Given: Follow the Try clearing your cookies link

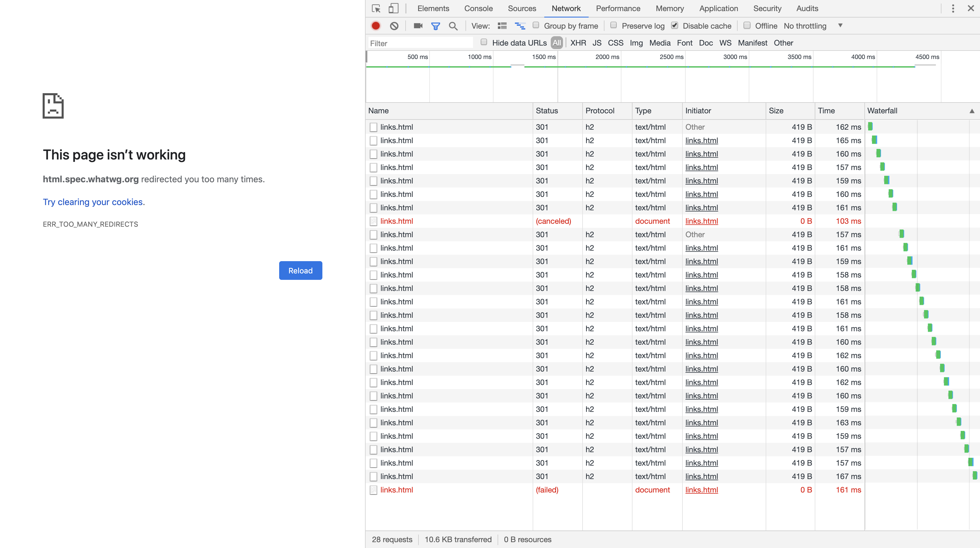Looking at the screenshot, I should coord(93,202).
